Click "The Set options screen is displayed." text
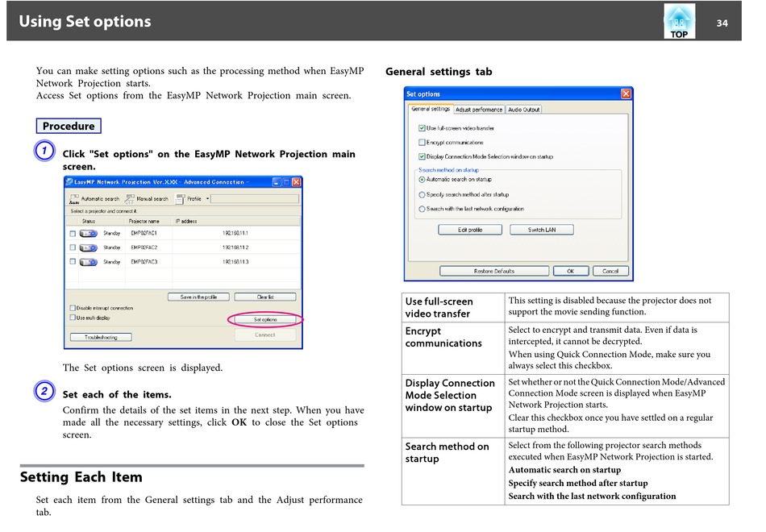 tap(143, 368)
